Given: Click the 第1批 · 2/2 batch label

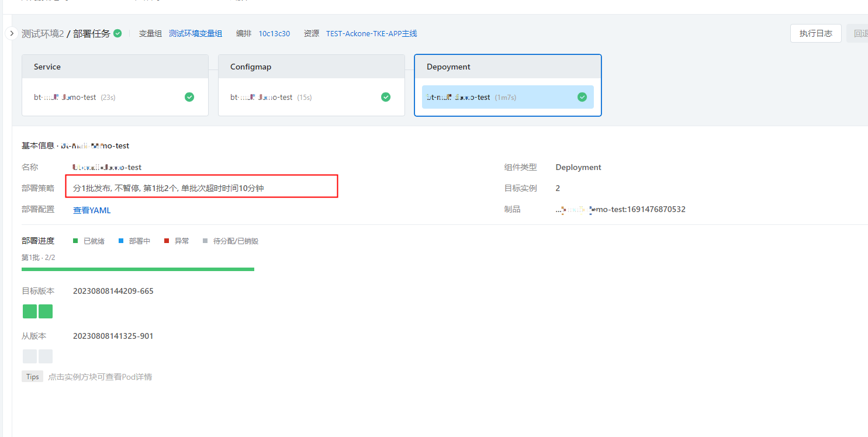Looking at the screenshot, I should coord(39,257).
